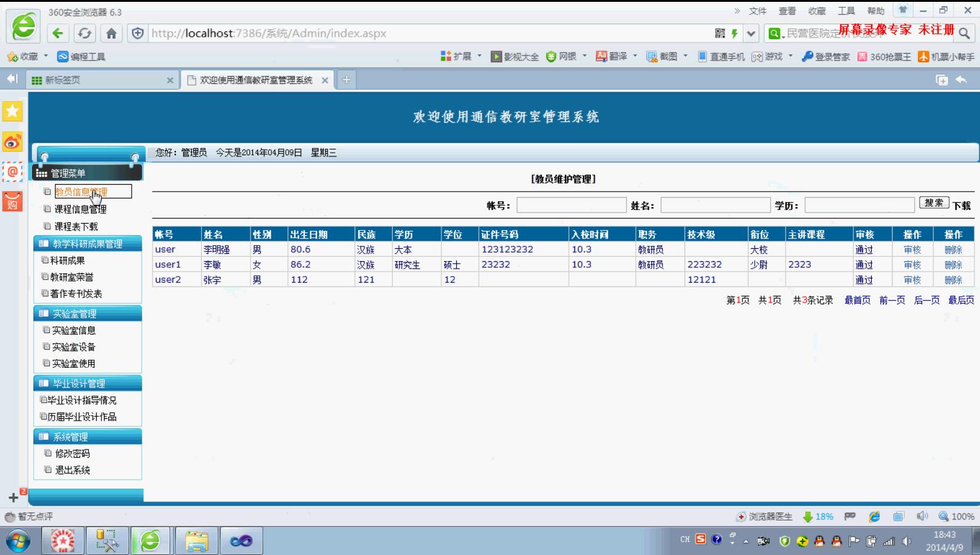This screenshot has width=980, height=555.
Task: Click 审核 link for user1 row
Action: pos(912,265)
